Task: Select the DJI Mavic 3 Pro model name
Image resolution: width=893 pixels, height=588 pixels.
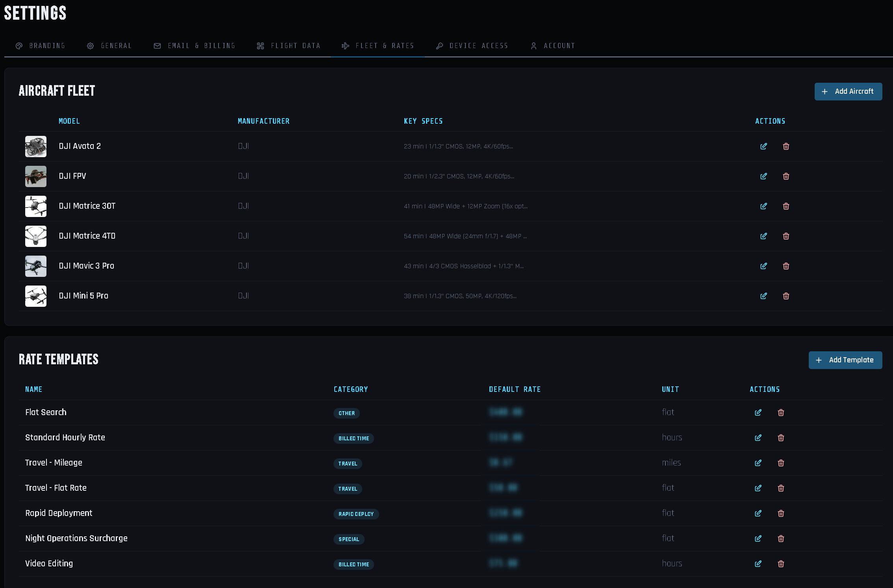Action: tap(87, 266)
